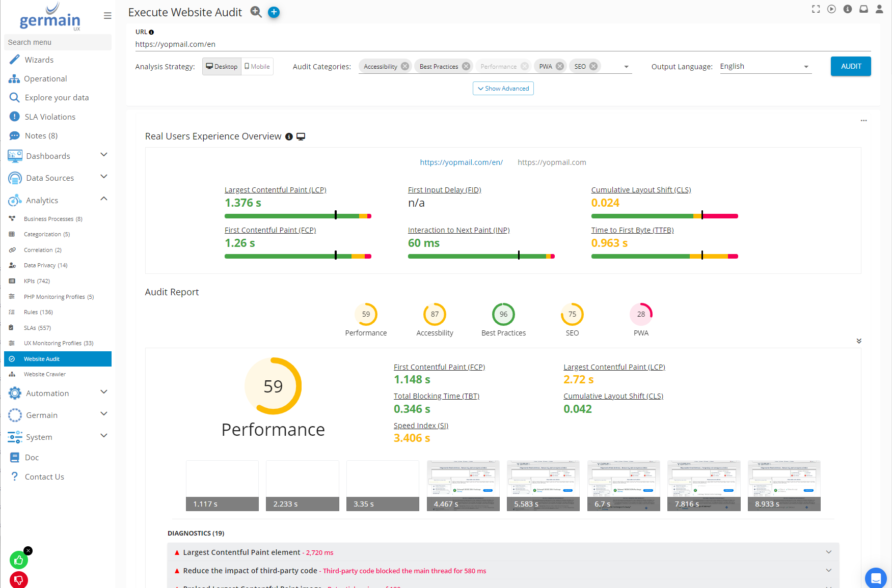The image size is (892, 588).
Task: Select the 4.467 s filmstrip thumbnail
Action: 463,485
